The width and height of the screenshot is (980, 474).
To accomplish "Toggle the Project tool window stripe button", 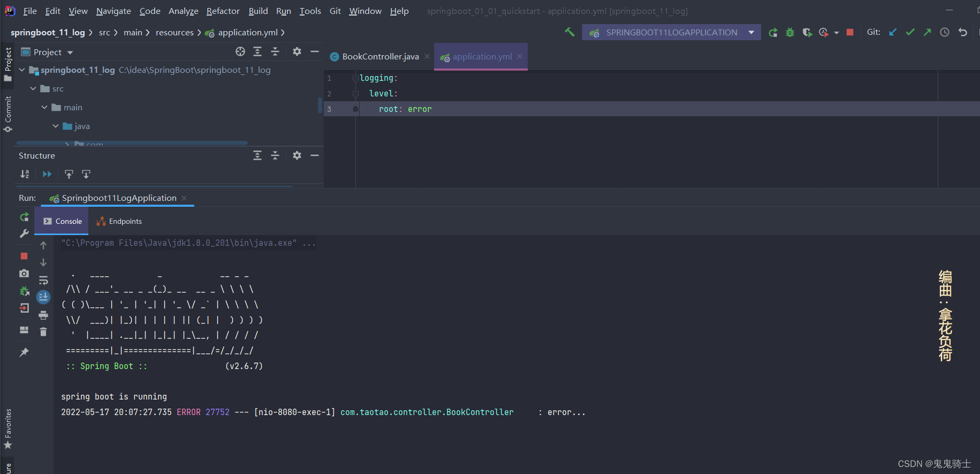I will click(x=7, y=64).
